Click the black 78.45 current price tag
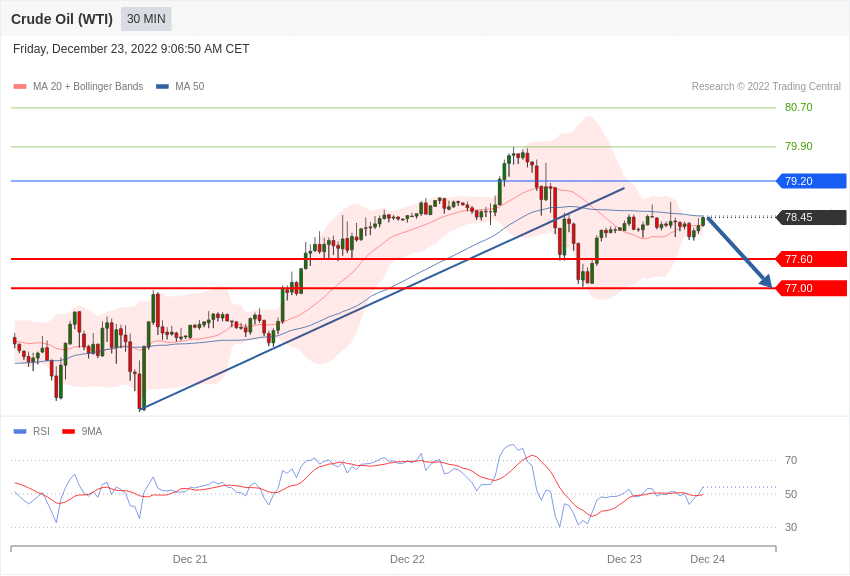This screenshot has width=850, height=576. [812, 217]
